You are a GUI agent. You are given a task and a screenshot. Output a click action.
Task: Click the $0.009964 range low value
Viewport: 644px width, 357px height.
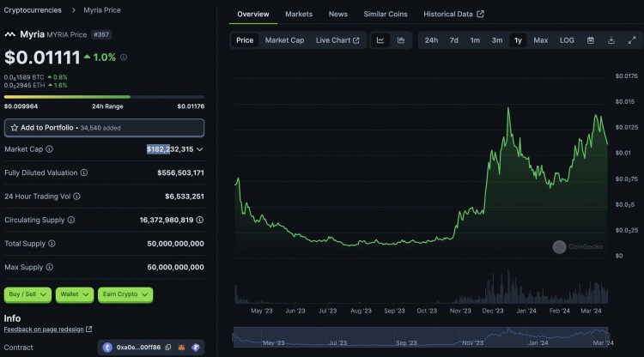21,106
